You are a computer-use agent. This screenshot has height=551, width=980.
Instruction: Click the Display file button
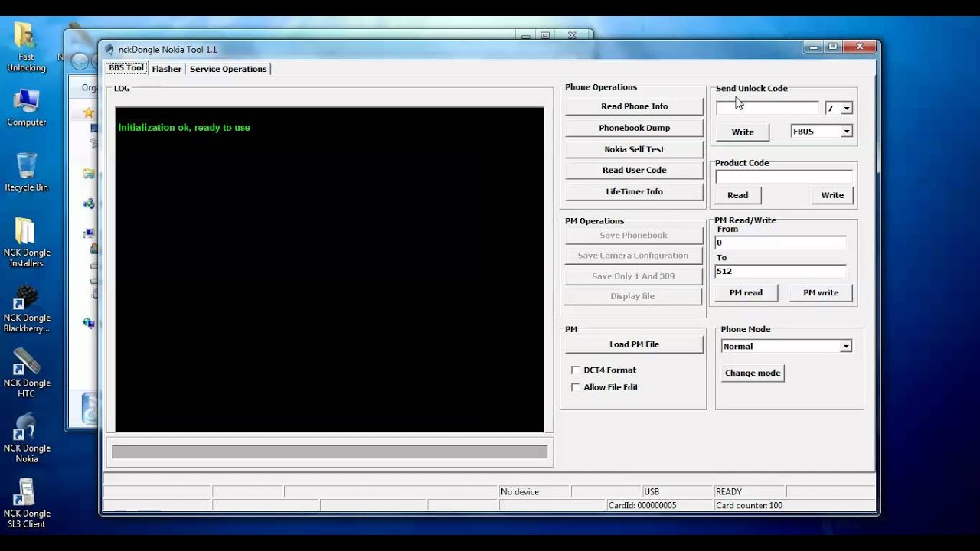pos(633,296)
